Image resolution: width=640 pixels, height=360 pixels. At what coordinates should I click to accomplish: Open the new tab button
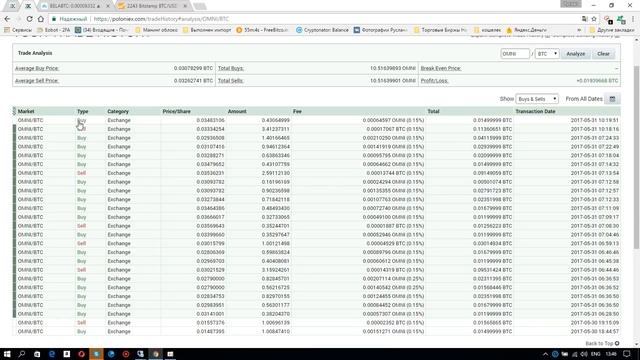[x=199, y=6]
